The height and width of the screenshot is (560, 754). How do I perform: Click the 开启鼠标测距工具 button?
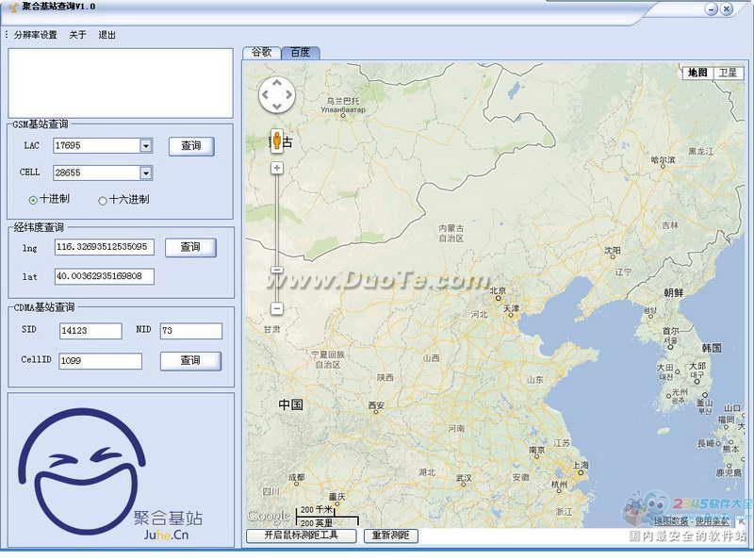pos(301,535)
